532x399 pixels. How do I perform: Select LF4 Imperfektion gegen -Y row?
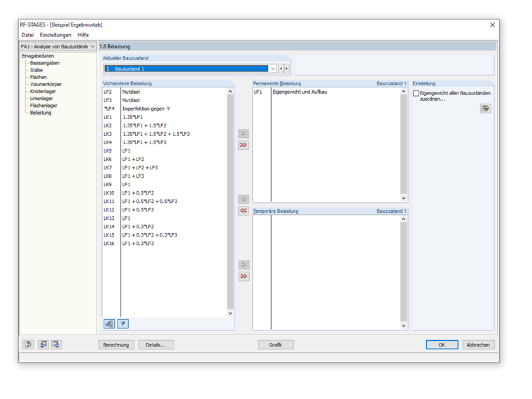[x=164, y=109]
